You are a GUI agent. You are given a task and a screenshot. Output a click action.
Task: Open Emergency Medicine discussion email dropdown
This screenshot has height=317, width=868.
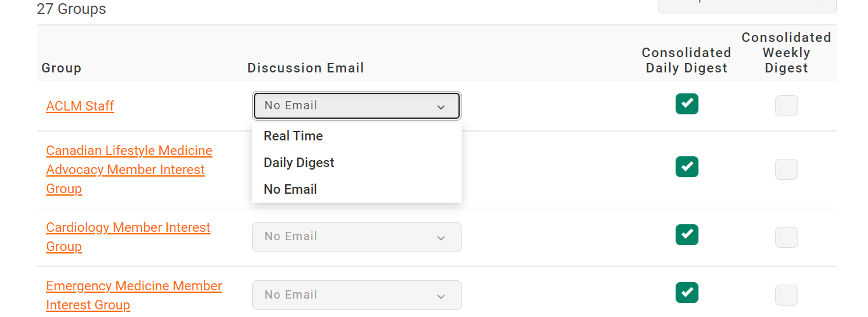tap(356, 295)
